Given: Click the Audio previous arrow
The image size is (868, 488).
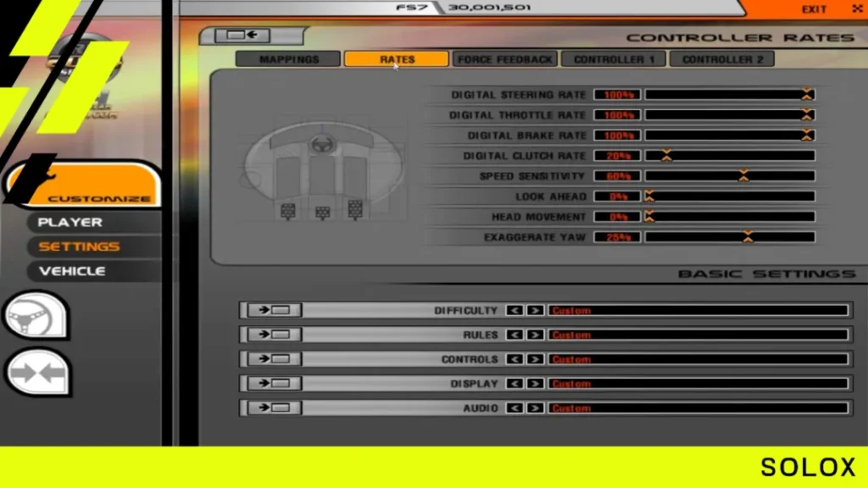Looking at the screenshot, I should click(x=515, y=408).
